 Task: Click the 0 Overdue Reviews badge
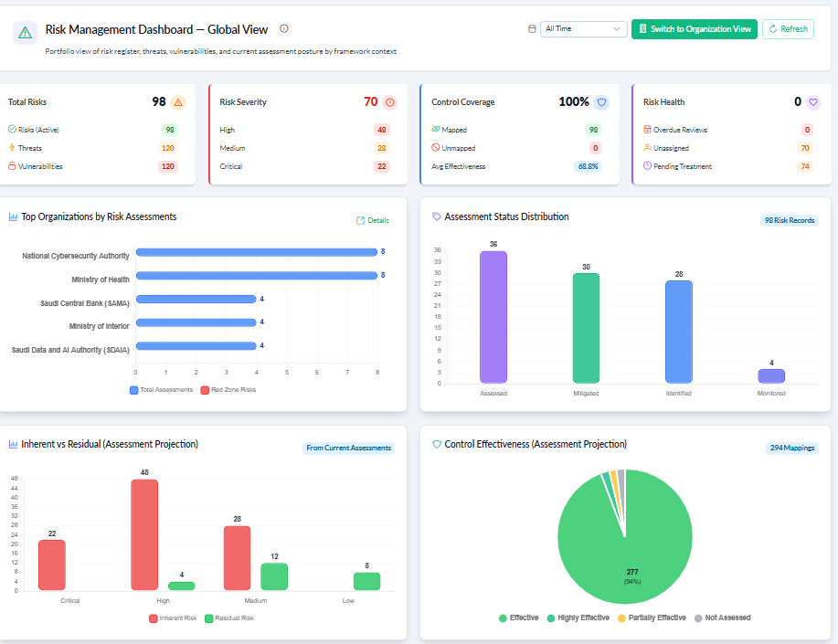coord(807,130)
